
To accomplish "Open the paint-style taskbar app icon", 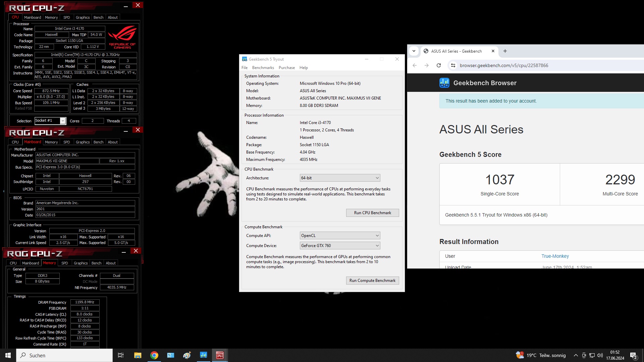I will pos(187,355).
